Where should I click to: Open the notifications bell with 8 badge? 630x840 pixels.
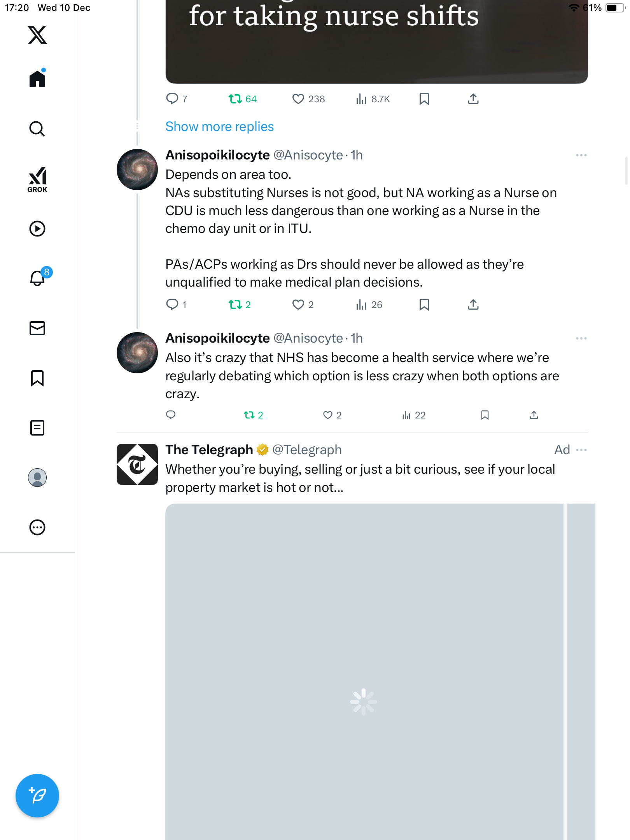coord(37,278)
